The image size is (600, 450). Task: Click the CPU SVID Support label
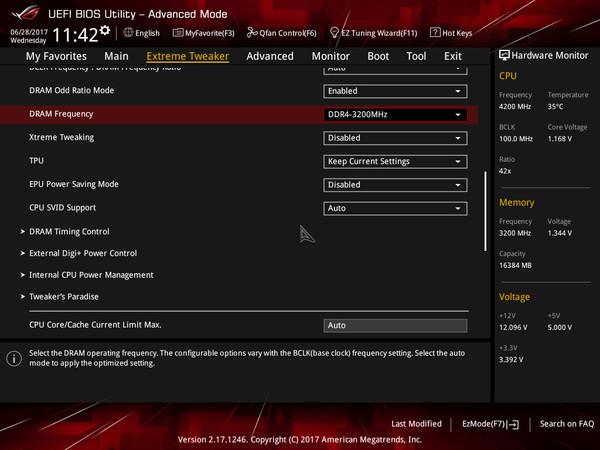pyautogui.click(x=62, y=208)
